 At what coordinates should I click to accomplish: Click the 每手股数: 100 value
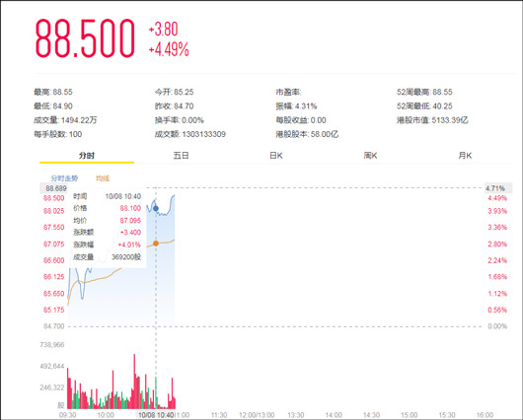pos(57,134)
